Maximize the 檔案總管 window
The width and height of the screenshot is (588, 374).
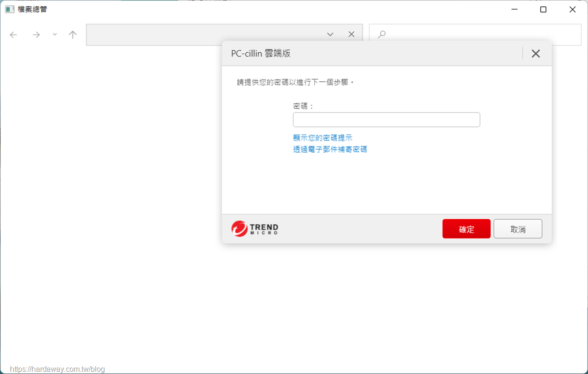543,9
